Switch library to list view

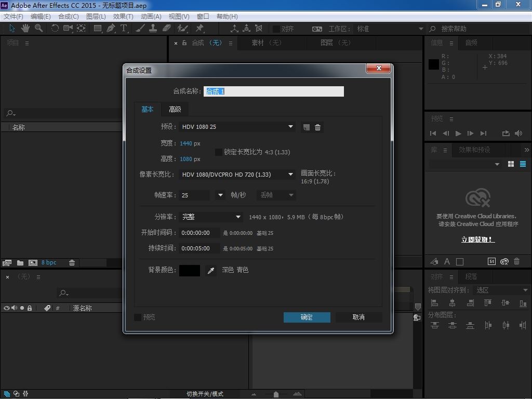tap(523, 164)
